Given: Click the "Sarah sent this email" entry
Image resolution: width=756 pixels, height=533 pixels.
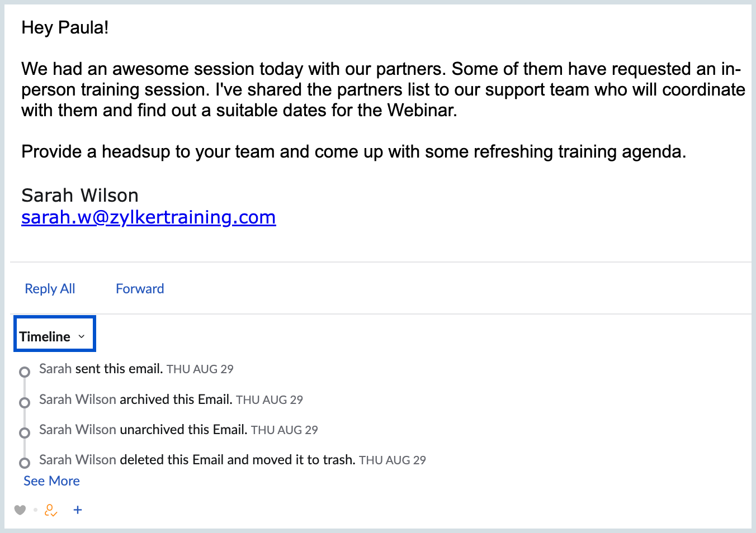Looking at the screenshot, I should 101,369.
